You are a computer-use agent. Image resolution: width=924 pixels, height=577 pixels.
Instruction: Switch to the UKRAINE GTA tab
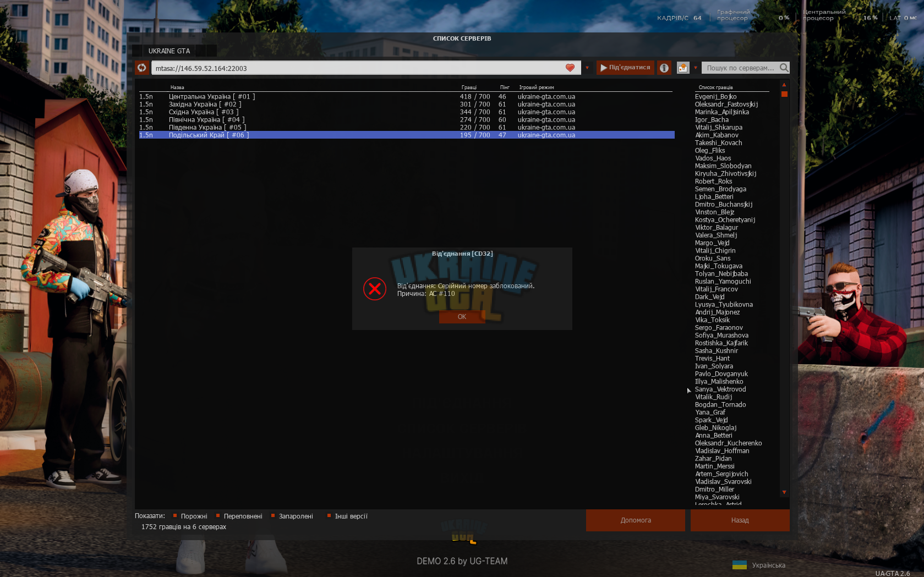[170, 51]
